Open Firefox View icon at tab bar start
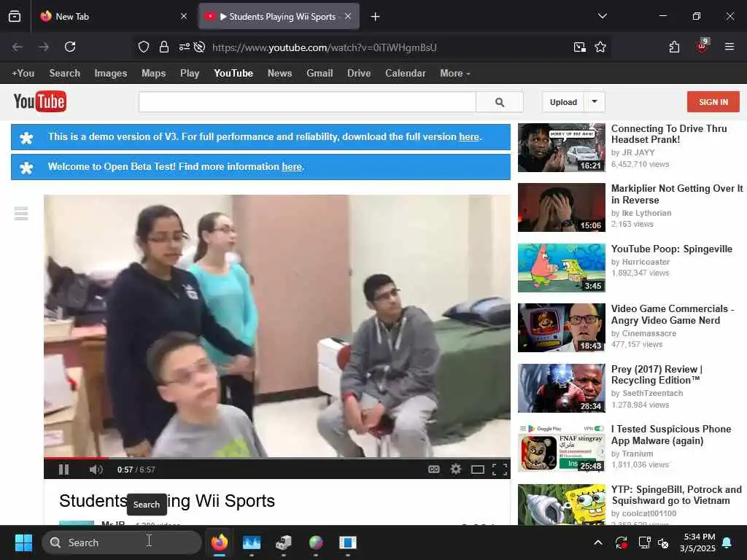This screenshot has height=560, width=747. point(15,16)
